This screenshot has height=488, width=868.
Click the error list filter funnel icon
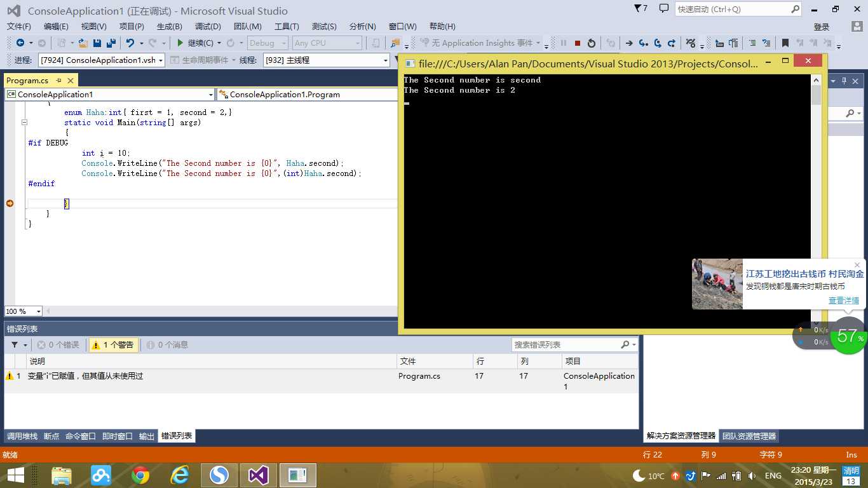tap(15, 345)
